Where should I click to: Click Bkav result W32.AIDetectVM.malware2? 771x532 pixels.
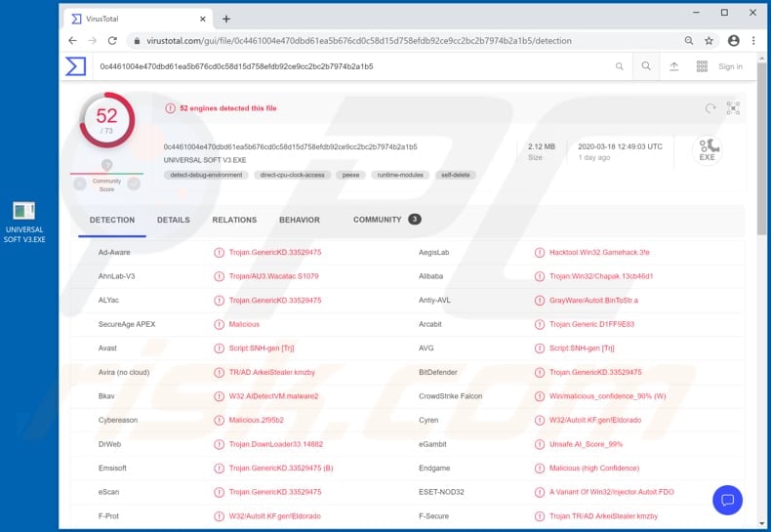coord(273,396)
